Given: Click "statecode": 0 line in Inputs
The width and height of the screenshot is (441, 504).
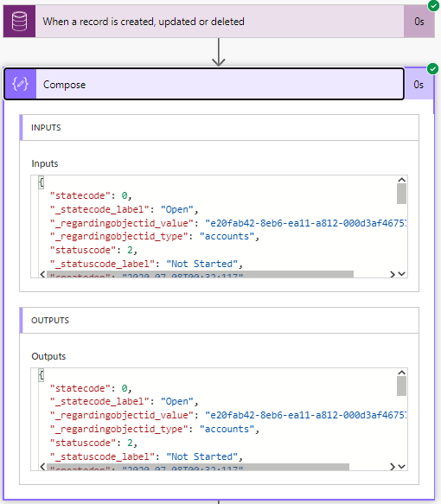Looking at the screenshot, I should pos(91,195).
